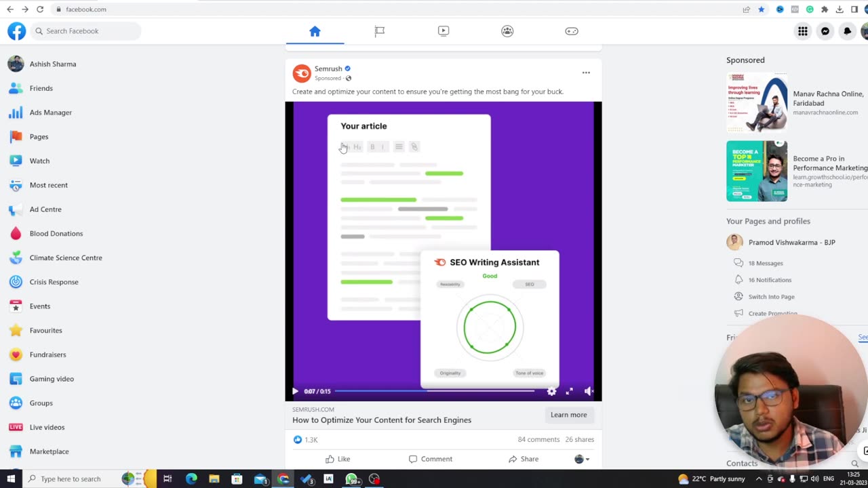This screenshot has width=868, height=488.
Task: Click the browser back arrow
Action: pos(9,9)
